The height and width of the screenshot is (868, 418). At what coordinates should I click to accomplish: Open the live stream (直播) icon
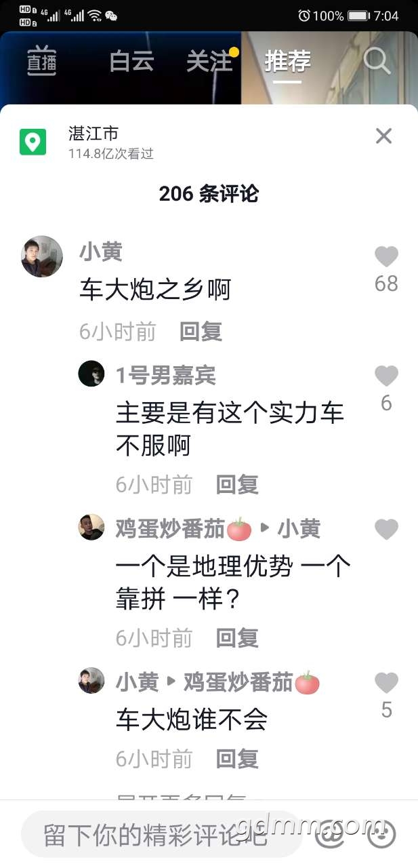[41, 62]
